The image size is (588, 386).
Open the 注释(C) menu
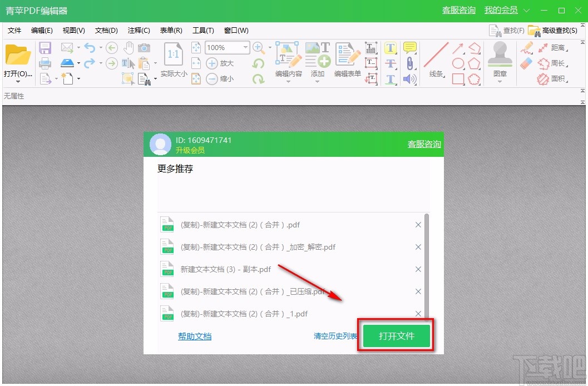point(139,31)
